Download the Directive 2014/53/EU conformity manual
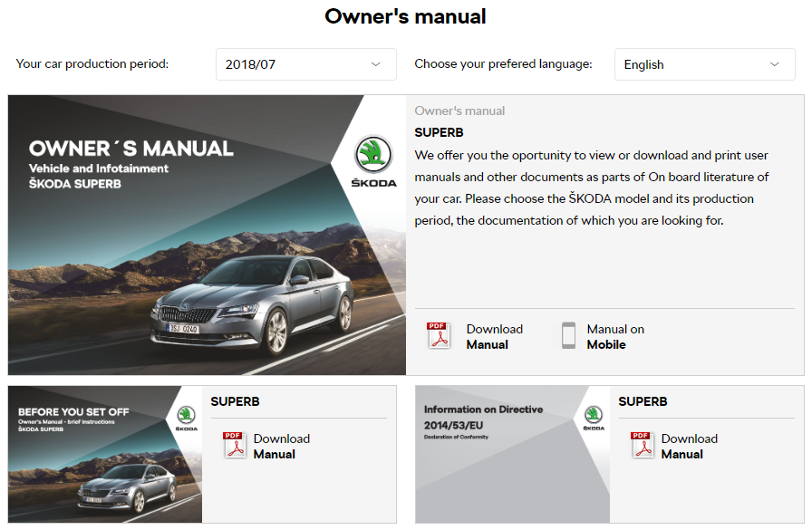The height and width of the screenshot is (530, 812). point(690,446)
